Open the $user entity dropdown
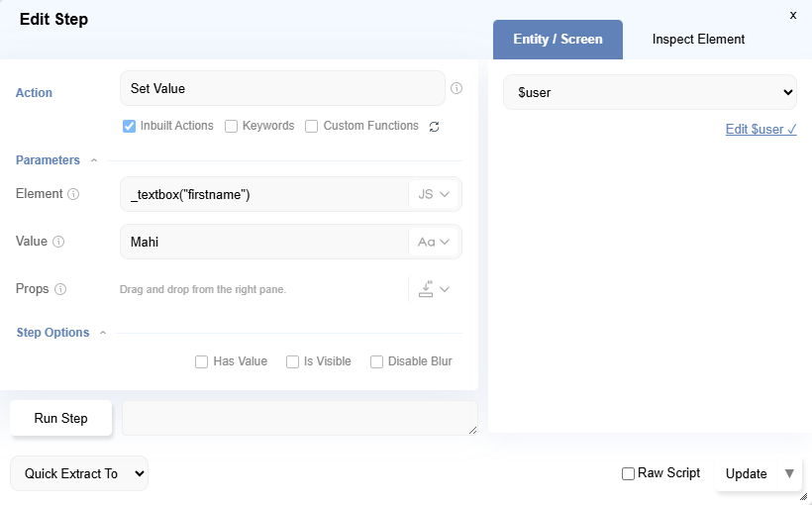 650,92
